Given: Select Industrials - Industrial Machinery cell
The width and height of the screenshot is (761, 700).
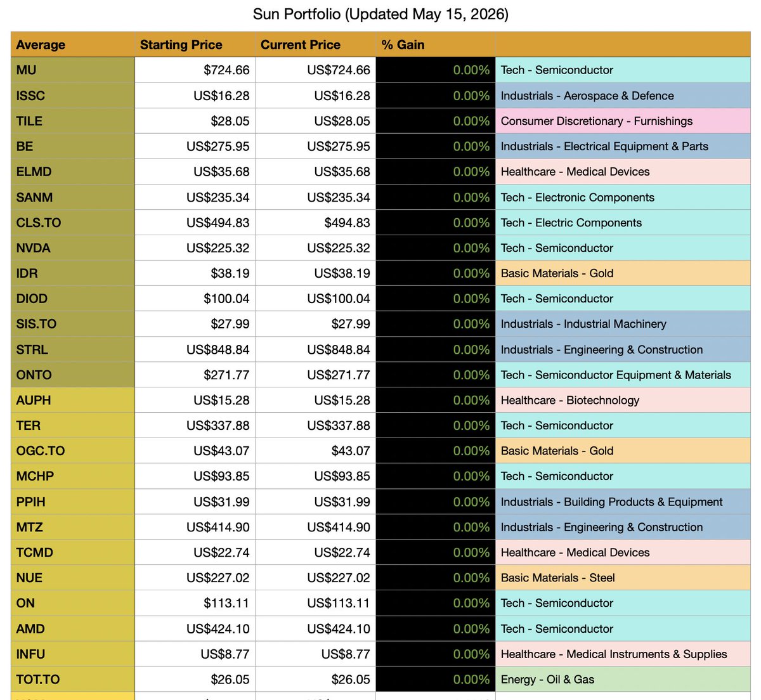Looking at the screenshot, I should (623, 324).
